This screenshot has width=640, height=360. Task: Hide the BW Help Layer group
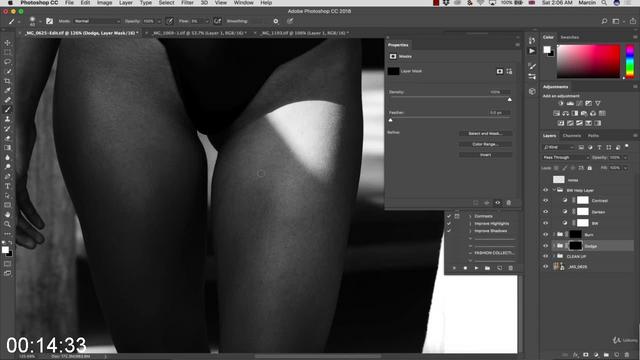(x=546, y=190)
